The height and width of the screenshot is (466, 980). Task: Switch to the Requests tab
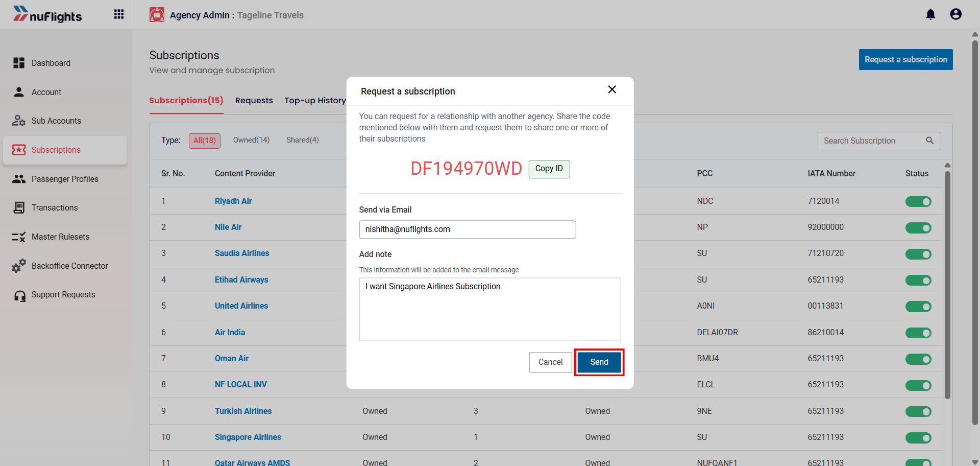tap(254, 101)
